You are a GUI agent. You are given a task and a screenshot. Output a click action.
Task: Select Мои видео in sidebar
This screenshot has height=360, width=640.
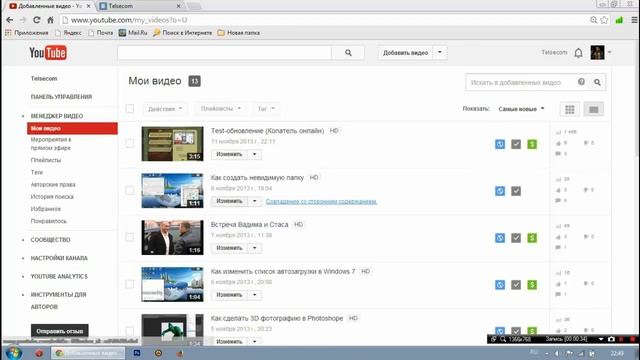(72, 128)
